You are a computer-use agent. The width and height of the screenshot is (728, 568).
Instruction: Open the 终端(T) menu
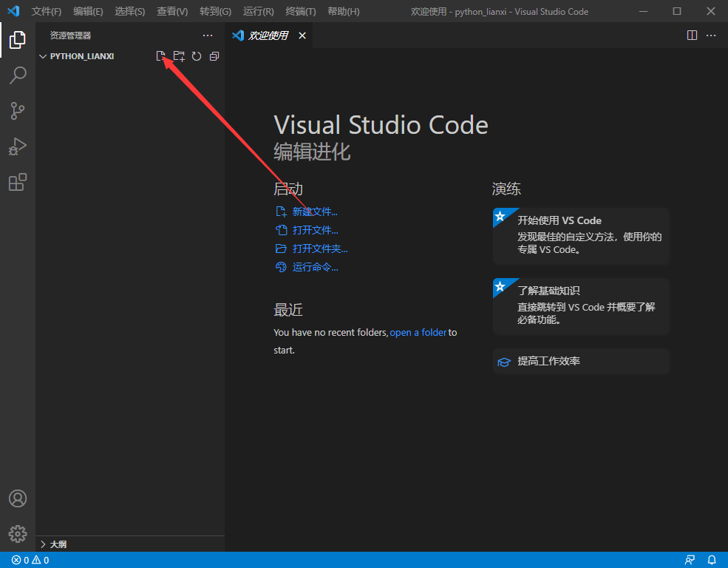click(300, 11)
